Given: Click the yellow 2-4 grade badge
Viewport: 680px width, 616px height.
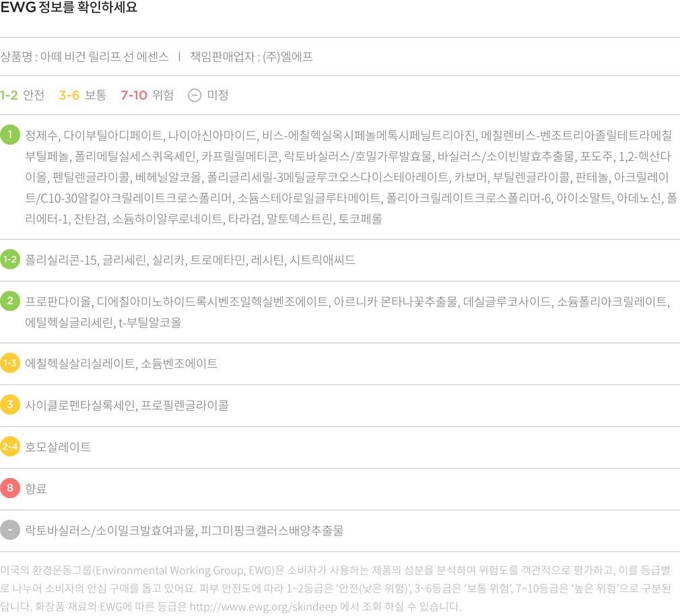Looking at the screenshot, I should pos(10,447).
